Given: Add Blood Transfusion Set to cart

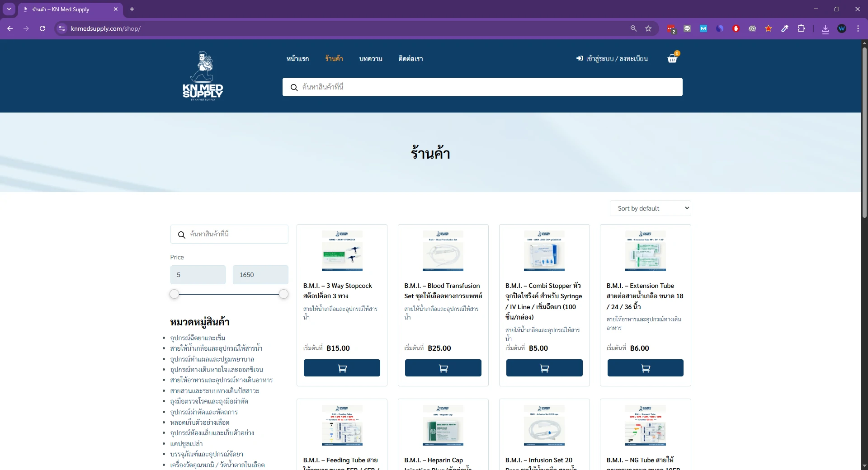Looking at the screenshot, I should [x=443, y=368].
